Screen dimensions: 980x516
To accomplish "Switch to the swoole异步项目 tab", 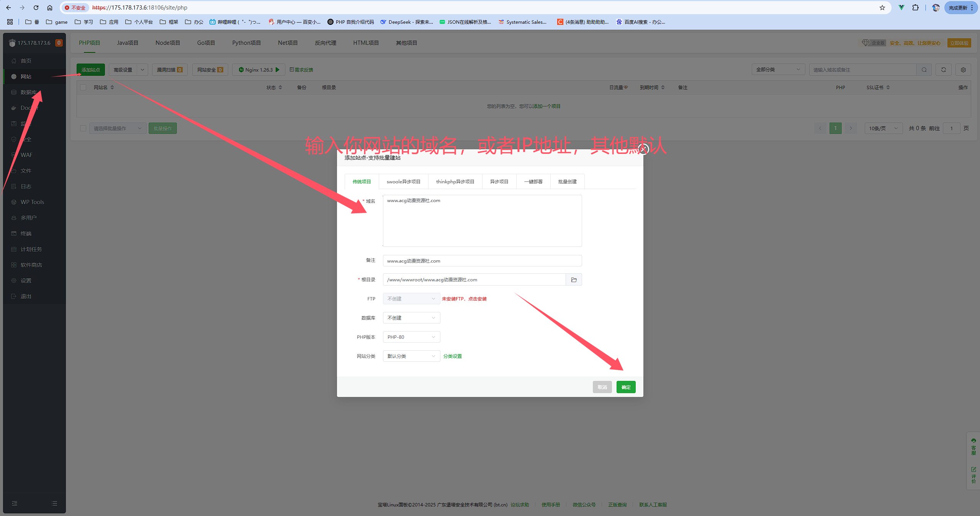I will (x=403, y=181).
